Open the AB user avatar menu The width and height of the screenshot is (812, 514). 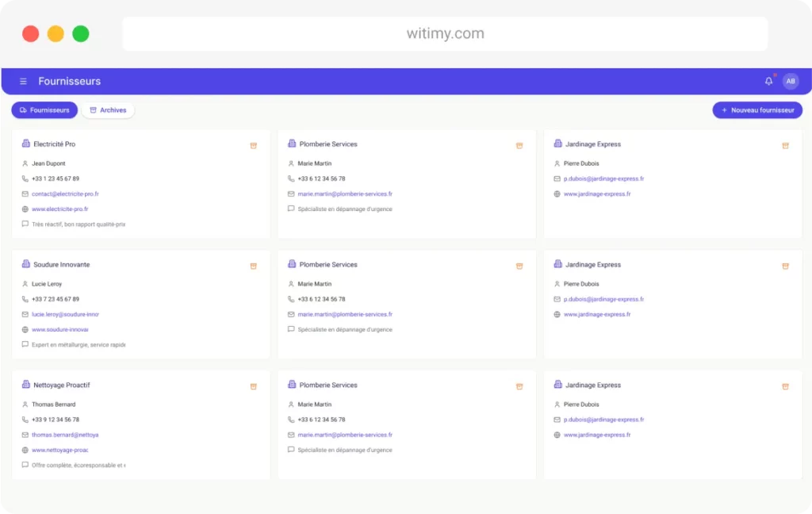(x=791, y=82)
